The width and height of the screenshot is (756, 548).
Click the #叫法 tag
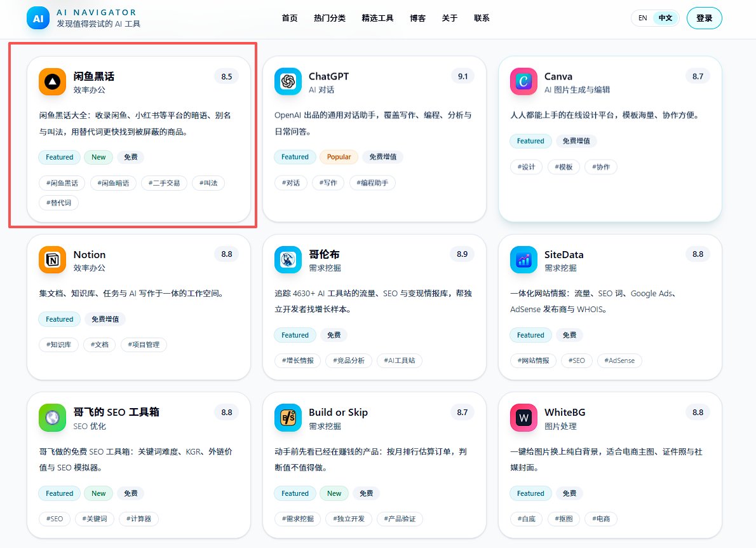pyautogui.click(x=208, y=183)
